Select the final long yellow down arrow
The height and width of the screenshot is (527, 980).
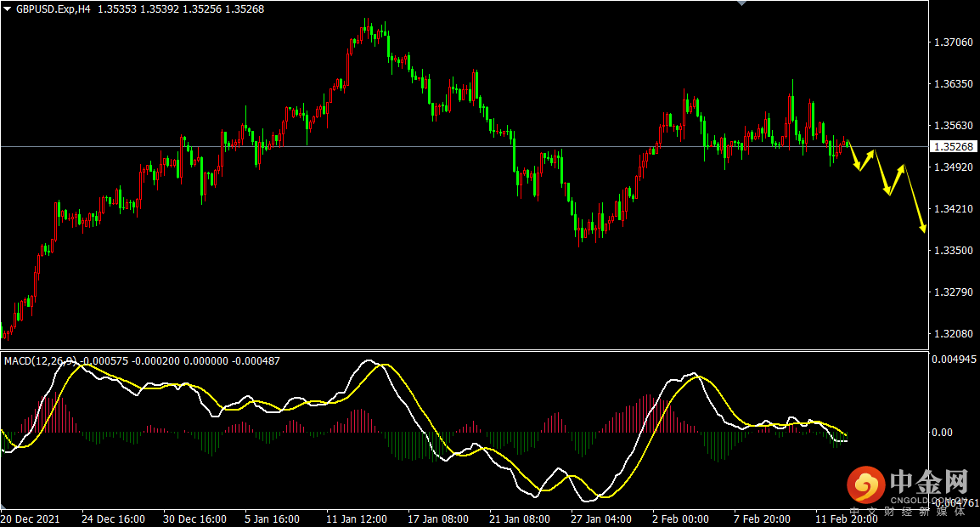[915, 199]
